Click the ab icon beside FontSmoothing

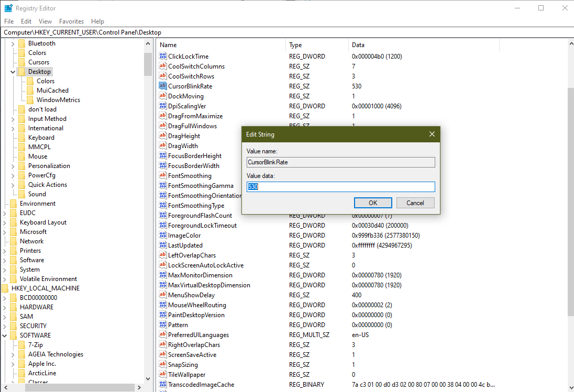162,175
